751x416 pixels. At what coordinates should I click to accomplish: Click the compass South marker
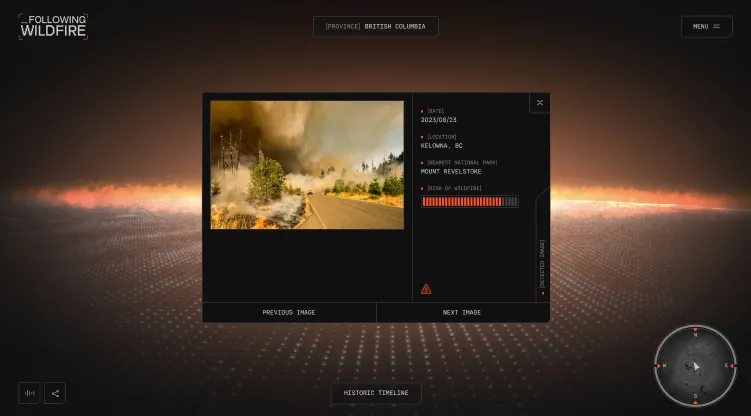tap(695, 400)
